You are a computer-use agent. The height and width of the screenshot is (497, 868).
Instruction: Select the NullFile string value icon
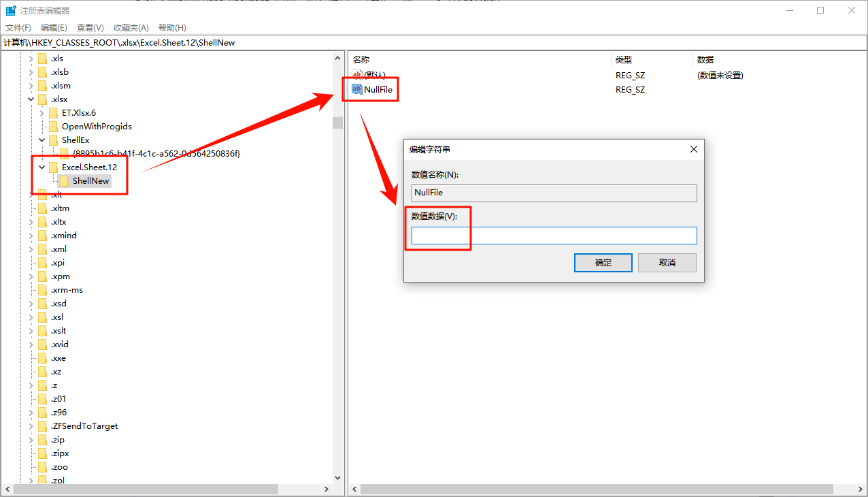tap(356, 89)
